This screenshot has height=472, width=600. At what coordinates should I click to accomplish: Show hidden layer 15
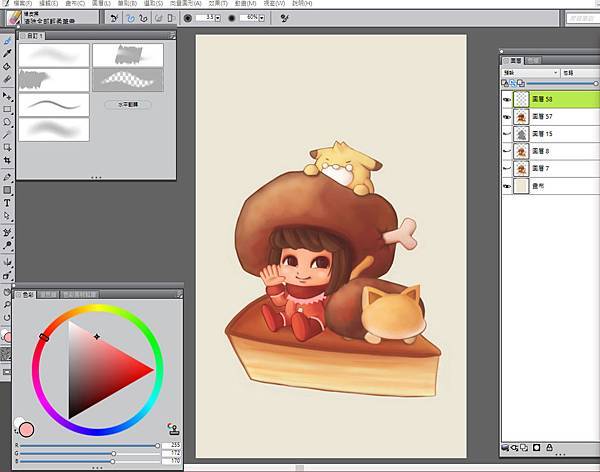tap(507, 134)
